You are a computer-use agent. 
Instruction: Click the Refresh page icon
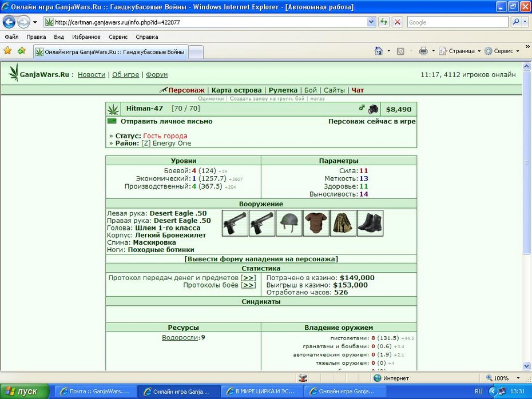pos(384,22)
